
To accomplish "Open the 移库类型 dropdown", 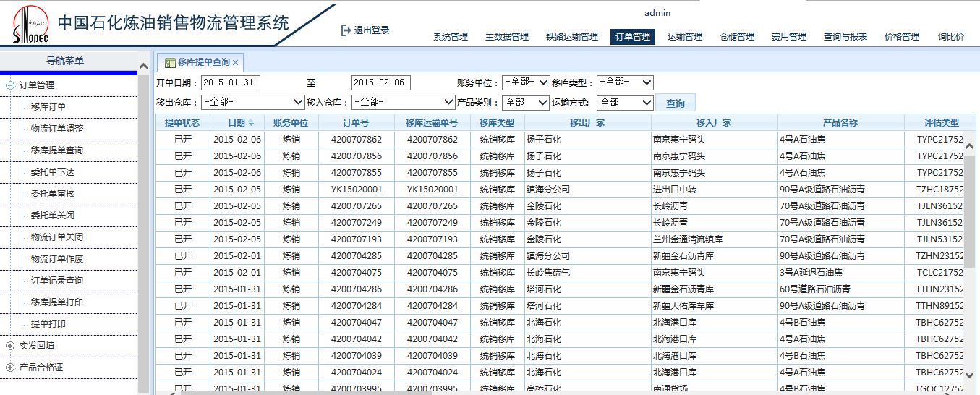I will point(625,82).
